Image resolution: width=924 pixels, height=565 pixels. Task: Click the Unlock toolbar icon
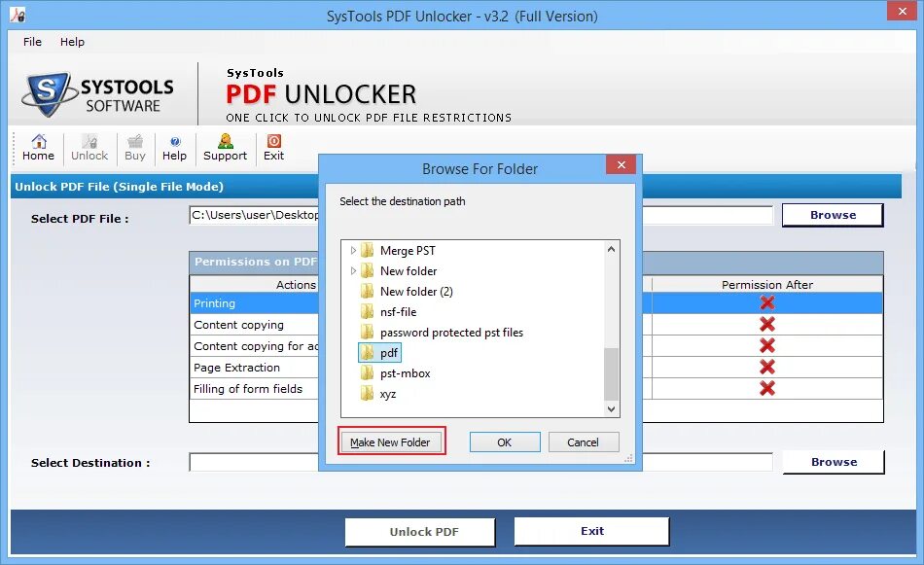(89, 148)
